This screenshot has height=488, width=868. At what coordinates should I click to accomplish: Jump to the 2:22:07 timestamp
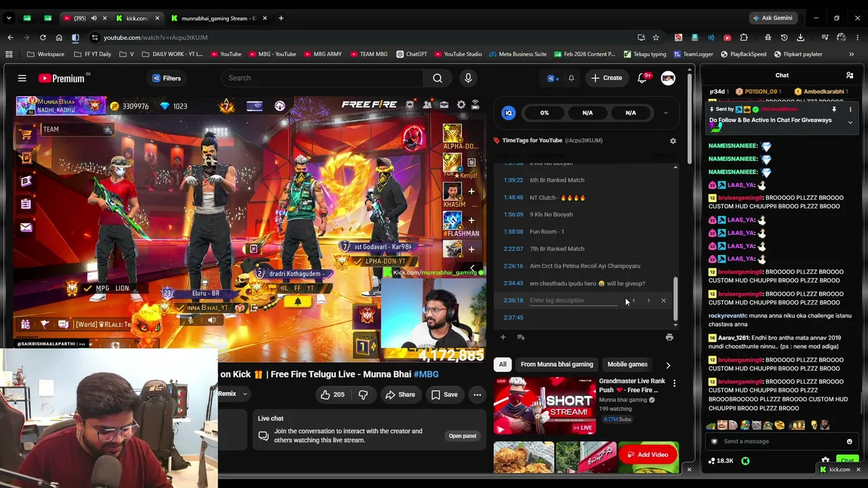513,249
